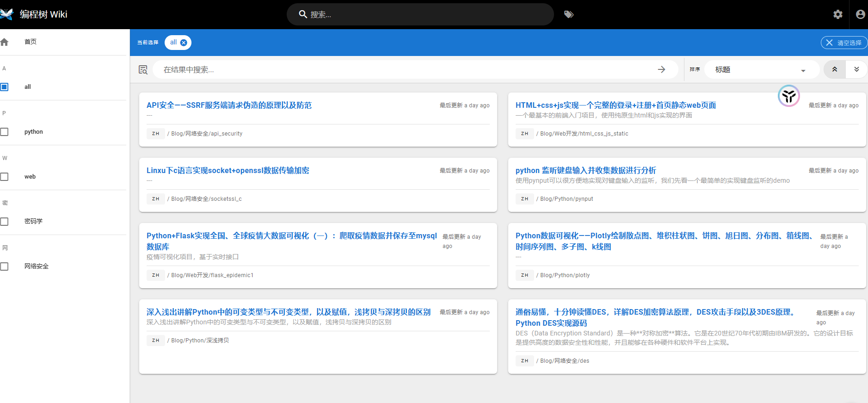
Task: Check the 密码学 tag checkbox
Action: point(4,222)
